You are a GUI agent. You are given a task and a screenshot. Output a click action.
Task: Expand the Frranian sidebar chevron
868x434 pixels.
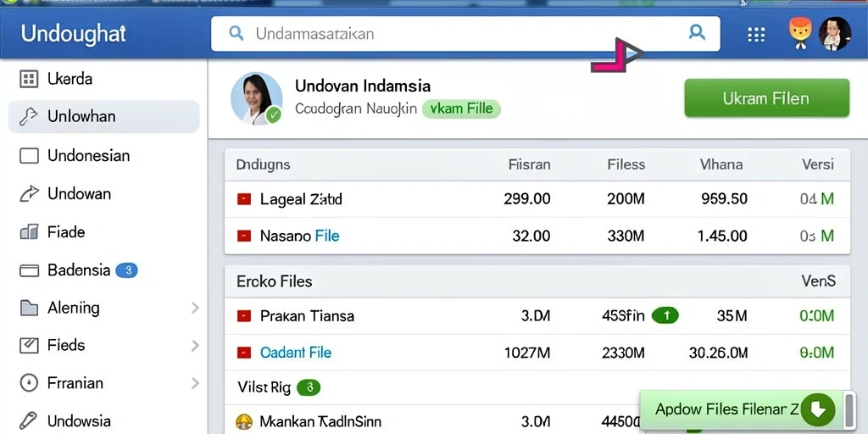click(195, 383)
